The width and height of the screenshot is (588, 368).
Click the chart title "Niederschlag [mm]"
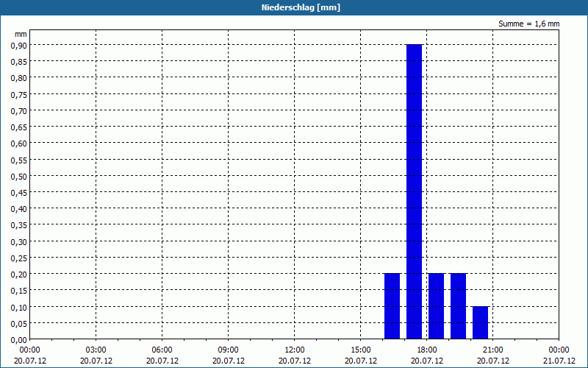click(x=301, y=7)
